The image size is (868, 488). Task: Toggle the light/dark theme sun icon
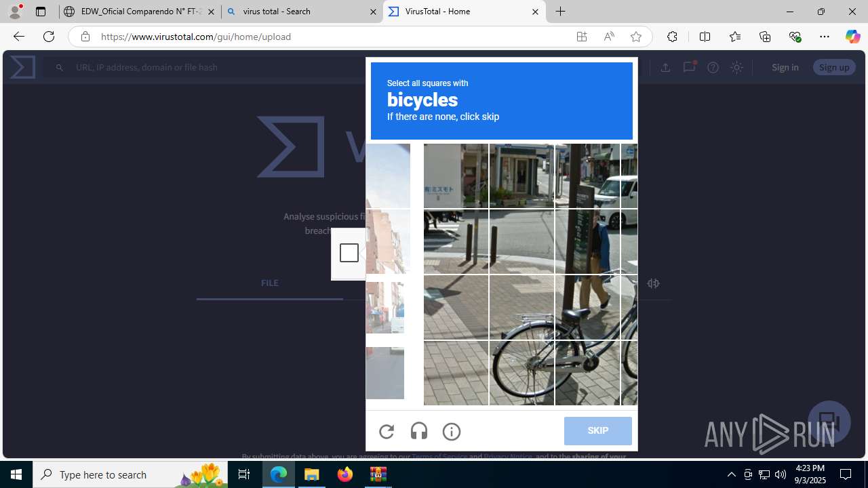tap(736, 67)
